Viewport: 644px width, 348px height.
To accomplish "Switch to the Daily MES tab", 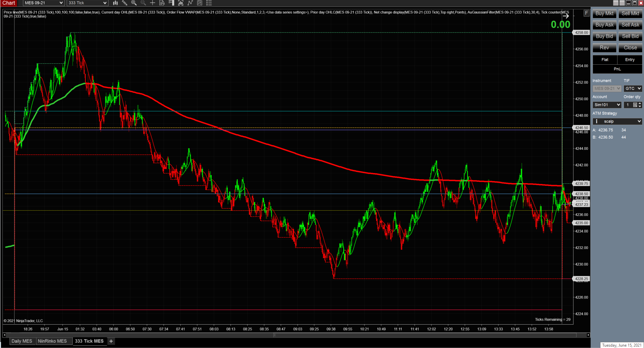I will tap(22, 341).
